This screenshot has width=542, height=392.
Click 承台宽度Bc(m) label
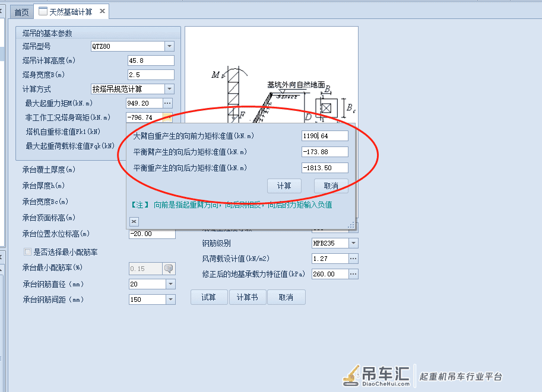45,202
